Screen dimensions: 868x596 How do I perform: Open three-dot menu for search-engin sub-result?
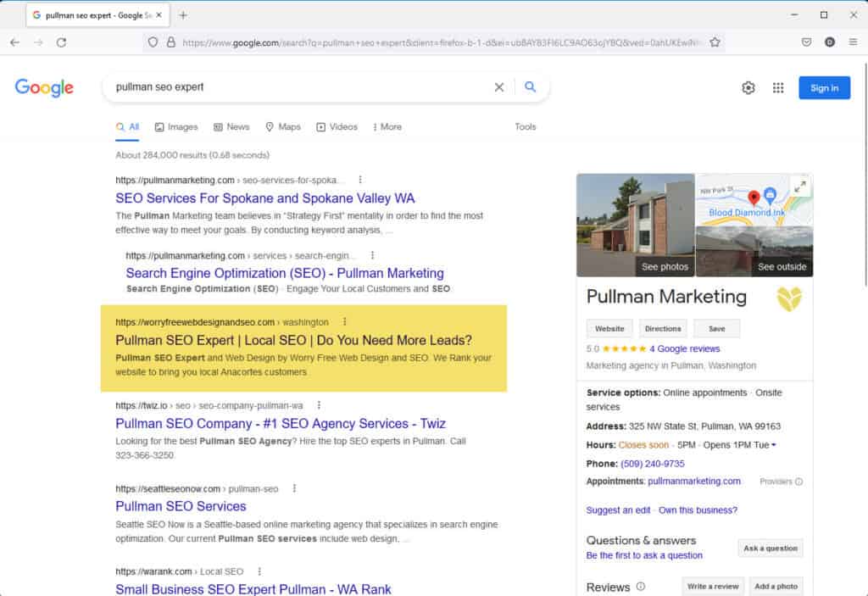(x=373, y=255)
